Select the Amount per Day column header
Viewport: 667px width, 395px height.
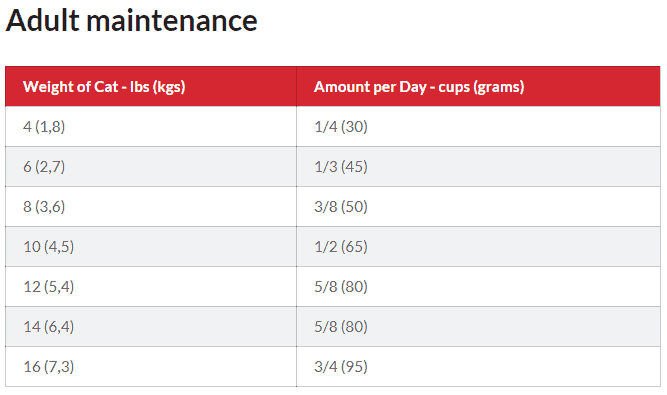coord(478,86)
